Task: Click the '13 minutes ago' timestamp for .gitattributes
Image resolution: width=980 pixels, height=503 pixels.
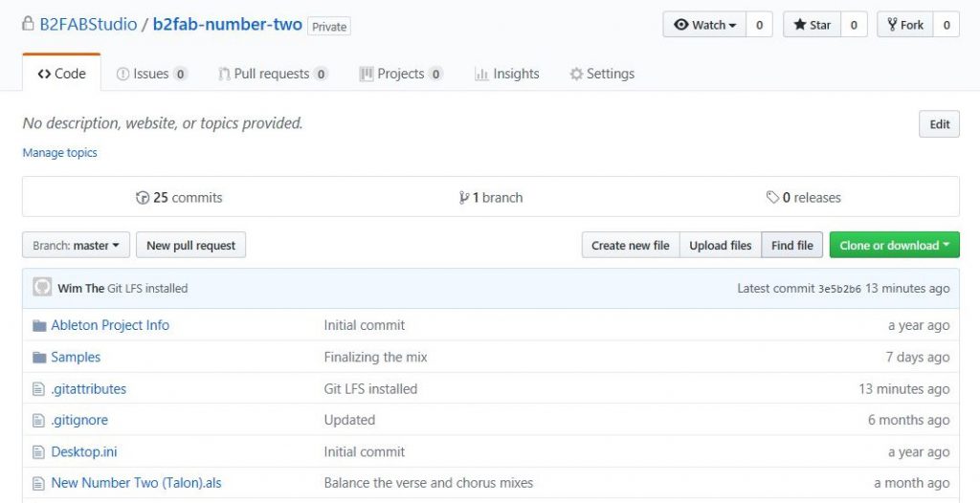Action: [904, 388]
